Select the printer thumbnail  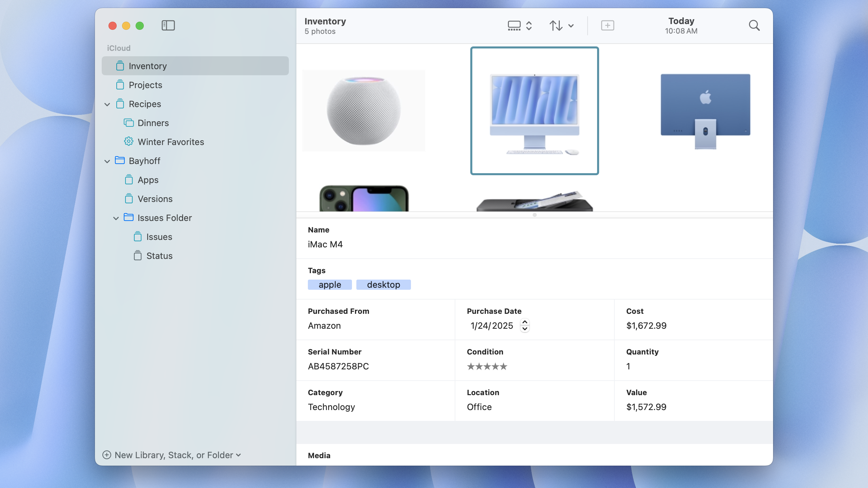click(535, 201)
